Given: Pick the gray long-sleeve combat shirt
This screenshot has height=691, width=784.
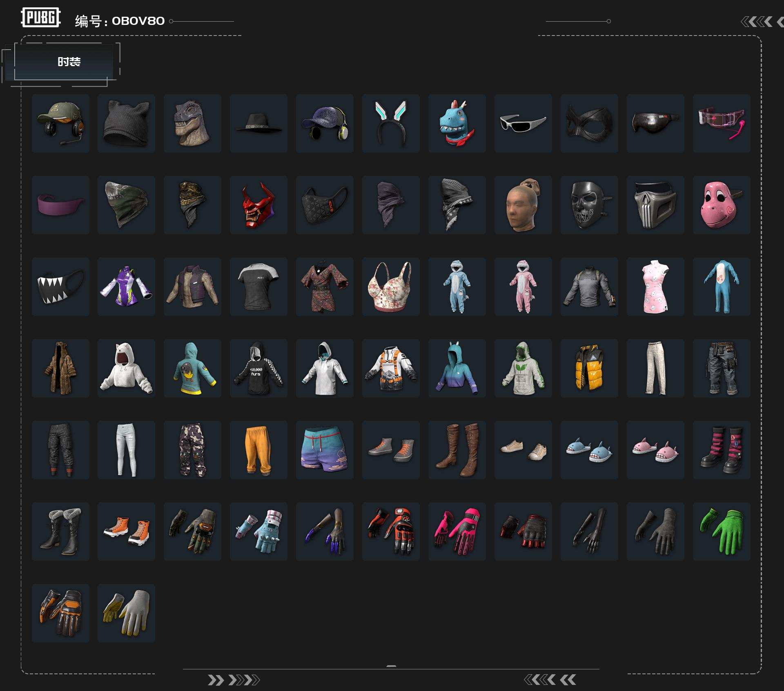Looking at the screenshot, I should click(x=589, y=287).
